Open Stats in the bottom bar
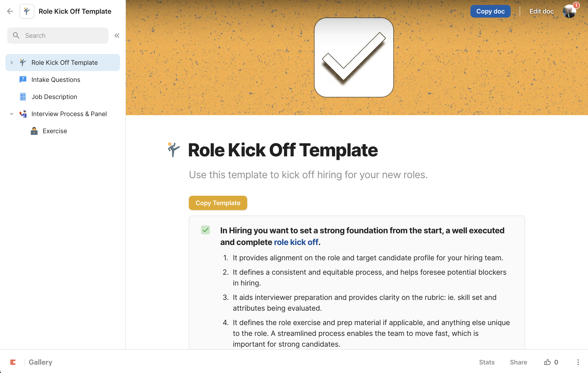 [486, 362]
